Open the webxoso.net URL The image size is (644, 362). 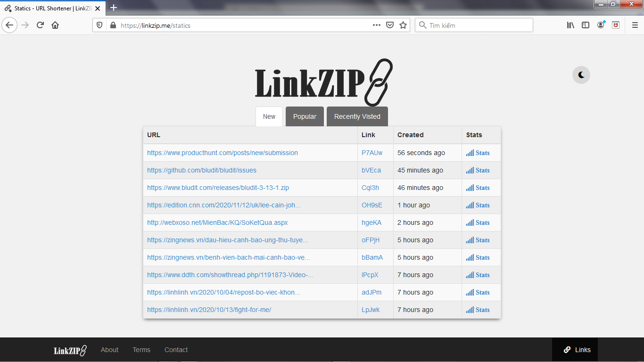[217, 222]
